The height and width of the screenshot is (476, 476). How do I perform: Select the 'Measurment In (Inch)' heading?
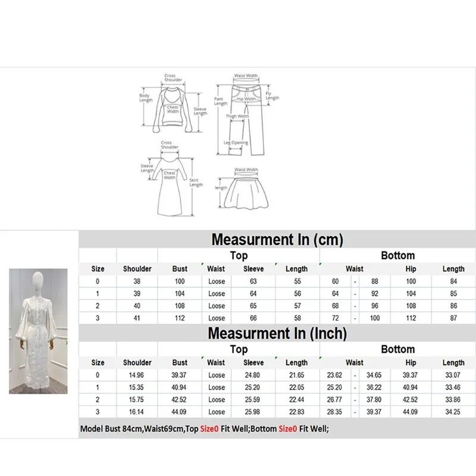(x=277, y=333)
